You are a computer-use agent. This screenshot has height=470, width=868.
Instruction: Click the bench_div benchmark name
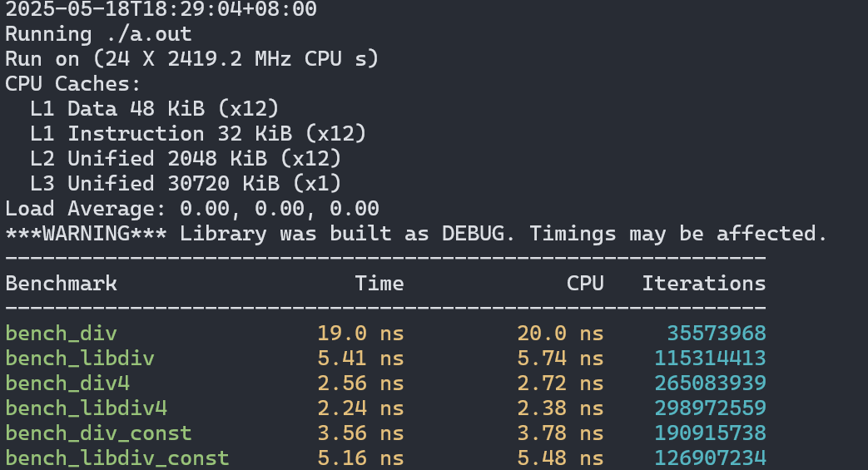coord(61,334)
